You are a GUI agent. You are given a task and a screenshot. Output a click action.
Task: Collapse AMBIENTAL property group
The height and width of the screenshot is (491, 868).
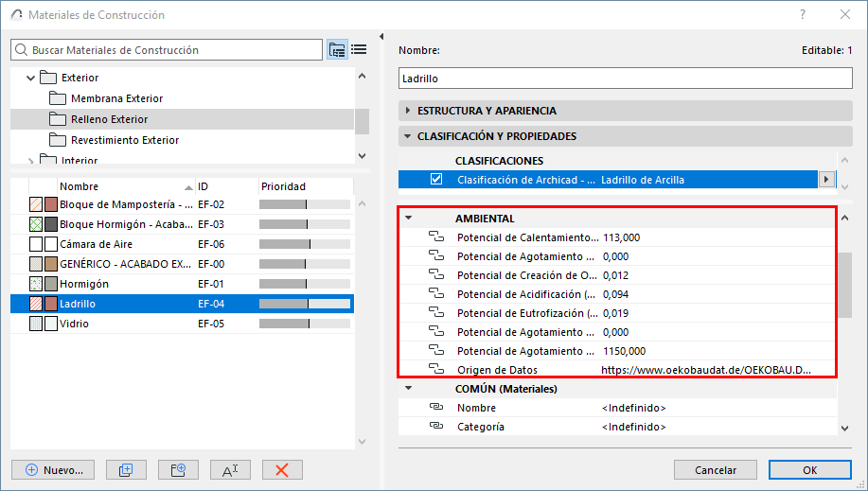pos(409,218)
